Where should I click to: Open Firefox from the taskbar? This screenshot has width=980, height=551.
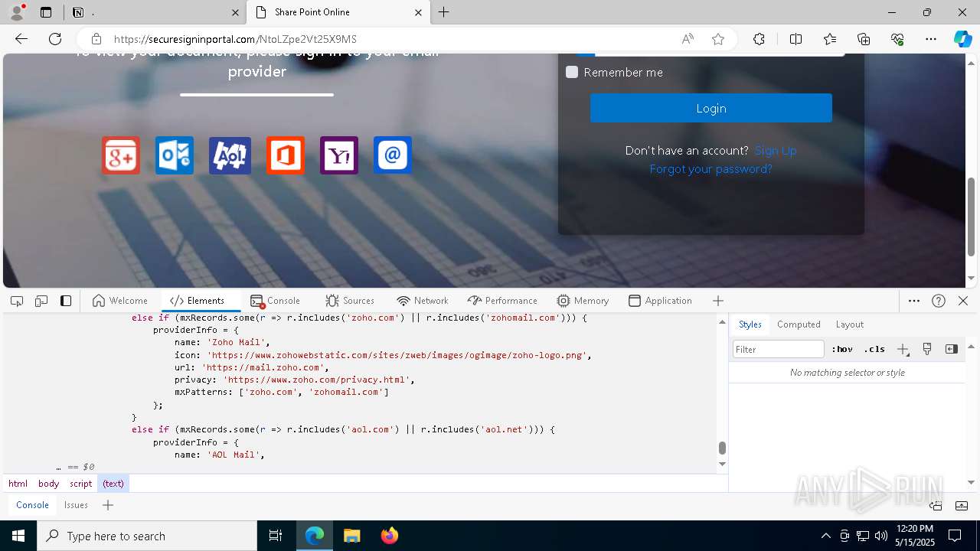click(x=389, y=536)
